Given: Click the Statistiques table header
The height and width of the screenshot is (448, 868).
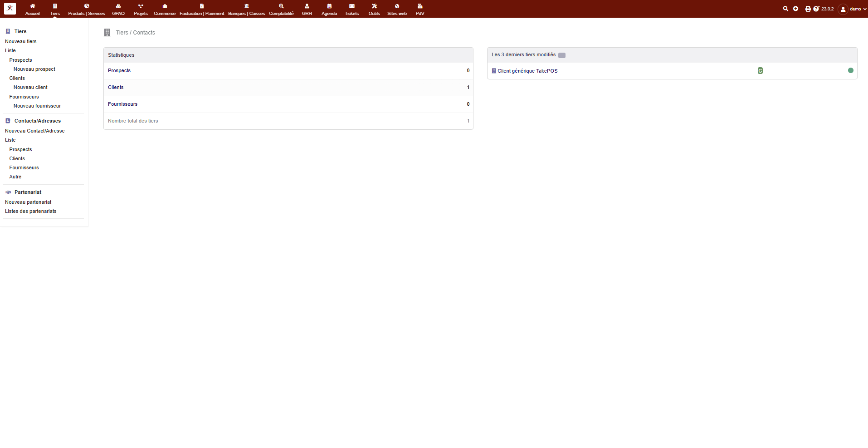Looking at the screenshot, I should coord(288,55).
